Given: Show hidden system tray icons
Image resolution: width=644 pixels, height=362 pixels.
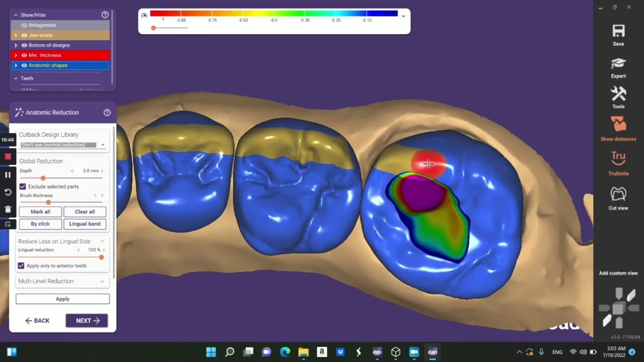Looking at the screenshot, I should [519, 352].
